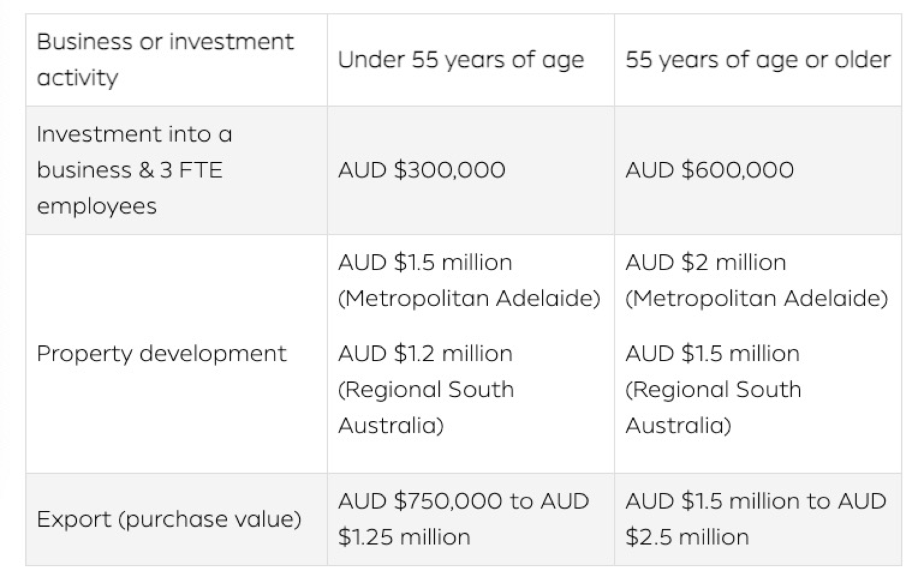The height and width of the screenshot is (583, 924).
Task: Click '(Metropolitan Adelaide)' text in the 55 or older column
Action: 756,299
